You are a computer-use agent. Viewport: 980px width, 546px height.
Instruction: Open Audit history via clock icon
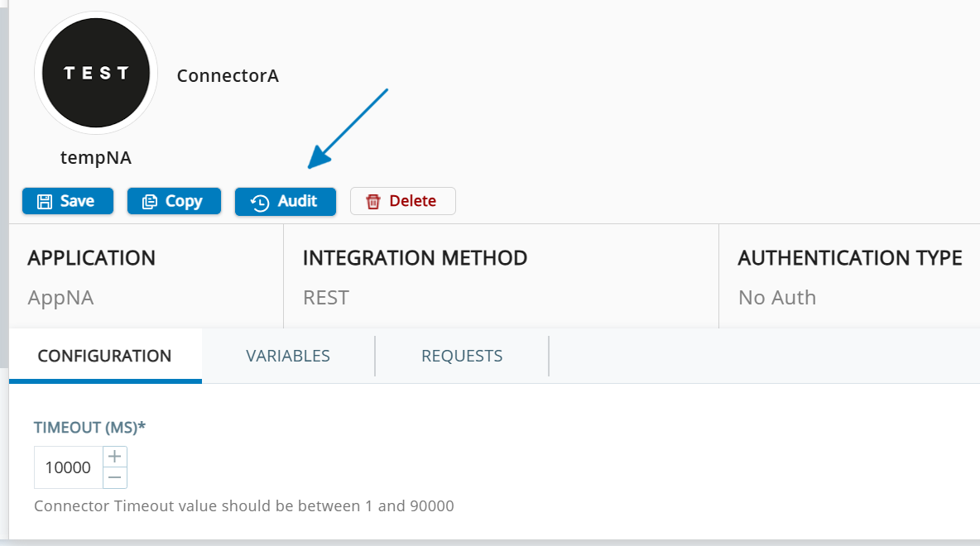pos(260,203)
